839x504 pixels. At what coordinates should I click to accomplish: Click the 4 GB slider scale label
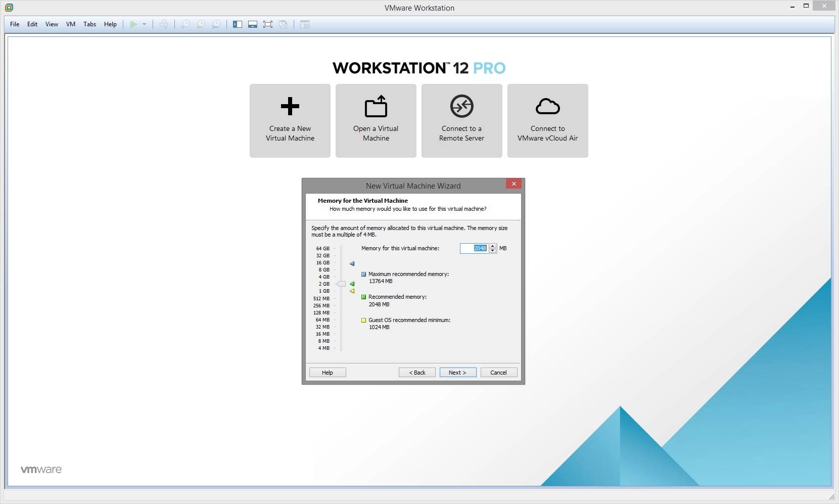324,277
